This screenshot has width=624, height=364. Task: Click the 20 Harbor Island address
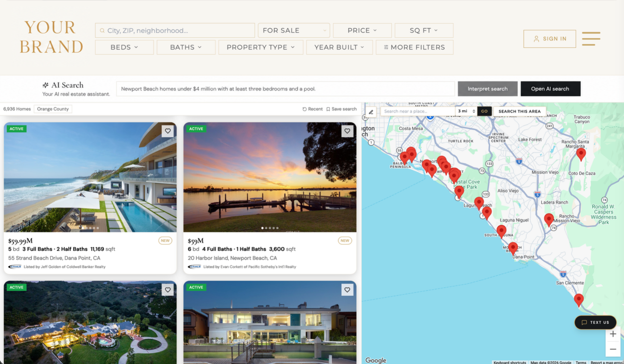pos(232,258)
